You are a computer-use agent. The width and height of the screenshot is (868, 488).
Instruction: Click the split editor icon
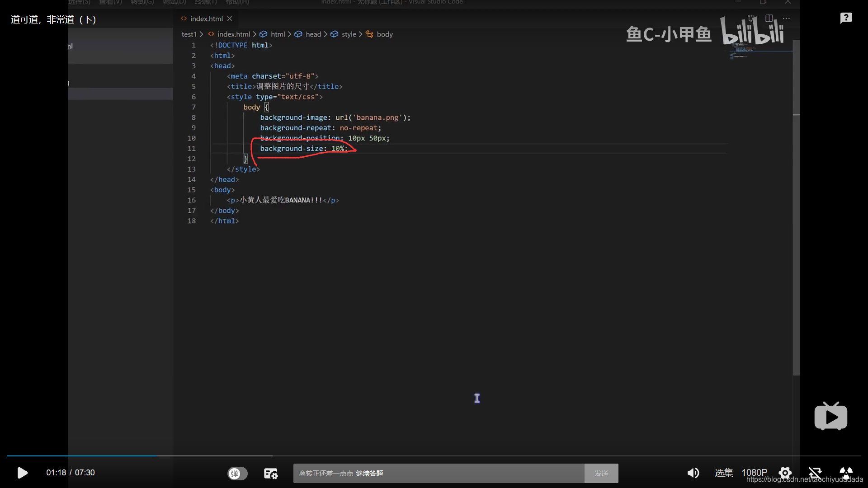769,19
